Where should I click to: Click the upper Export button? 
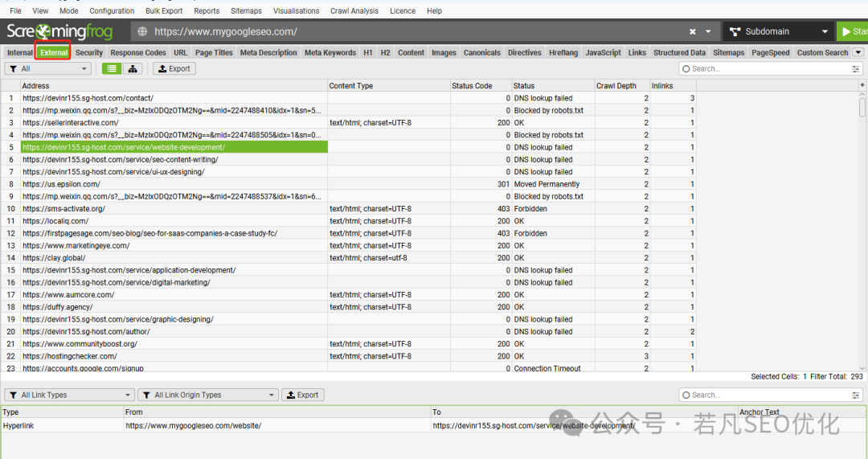pos(174,68)
